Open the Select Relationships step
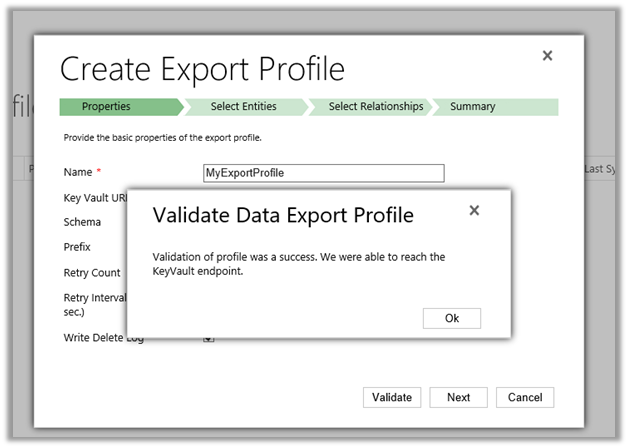628x448 pixels. (375, 107)
